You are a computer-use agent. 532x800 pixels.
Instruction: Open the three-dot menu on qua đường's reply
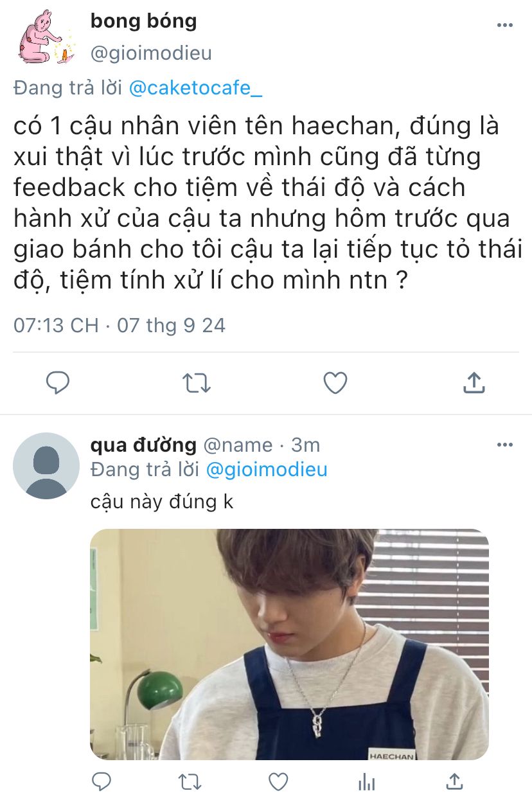tap(505, 445)
